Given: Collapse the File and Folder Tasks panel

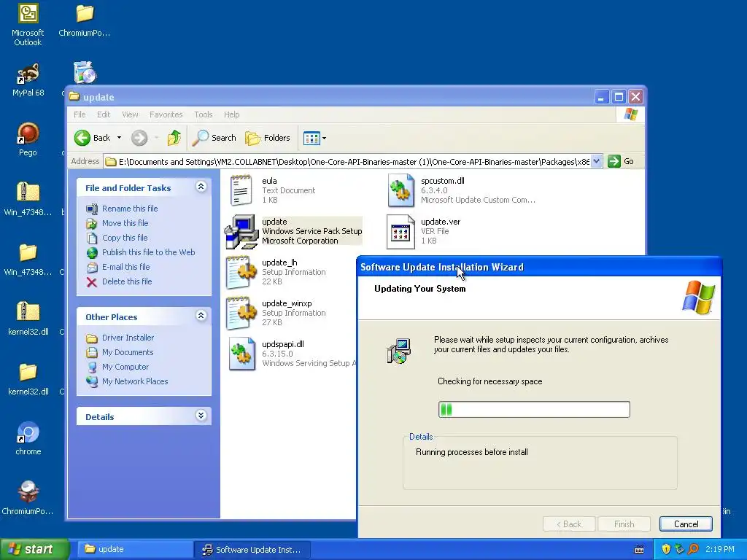Looking at the screenshot, I should 201,187.
